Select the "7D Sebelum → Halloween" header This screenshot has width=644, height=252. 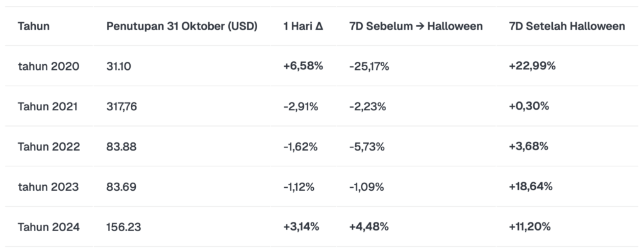416,26
